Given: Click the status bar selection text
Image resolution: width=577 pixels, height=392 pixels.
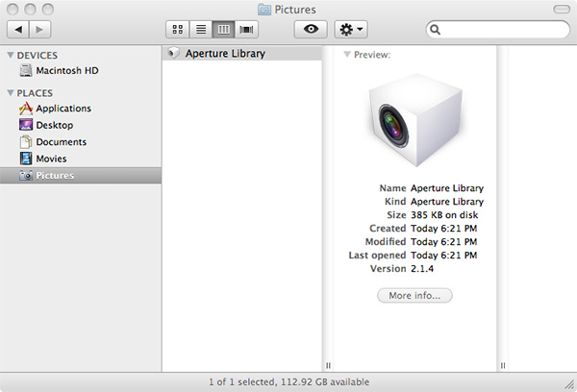Looking at the screenshot, I should tap(288, 382).
